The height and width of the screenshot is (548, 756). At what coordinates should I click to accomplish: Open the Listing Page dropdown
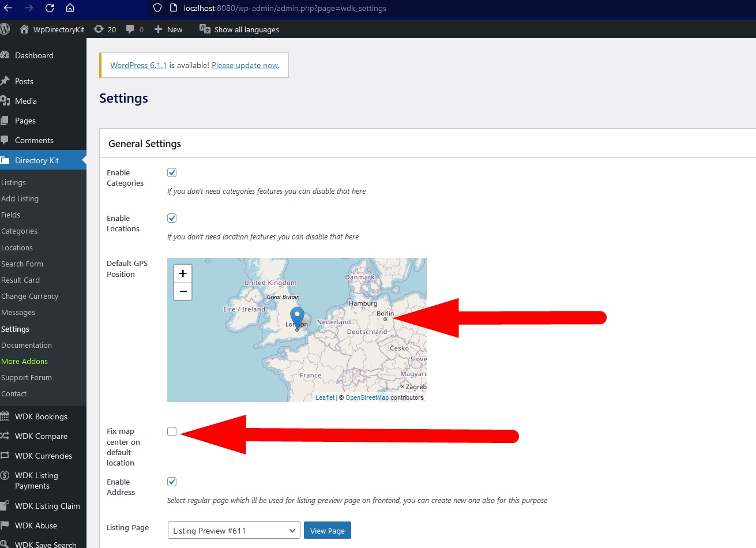(234, 530)
